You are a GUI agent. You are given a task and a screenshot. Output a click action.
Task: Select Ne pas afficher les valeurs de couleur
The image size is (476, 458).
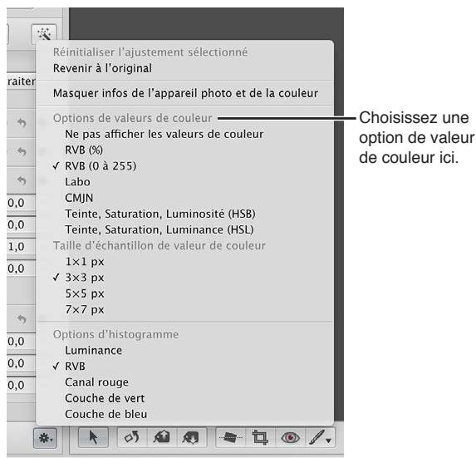(x=184, y=134)
